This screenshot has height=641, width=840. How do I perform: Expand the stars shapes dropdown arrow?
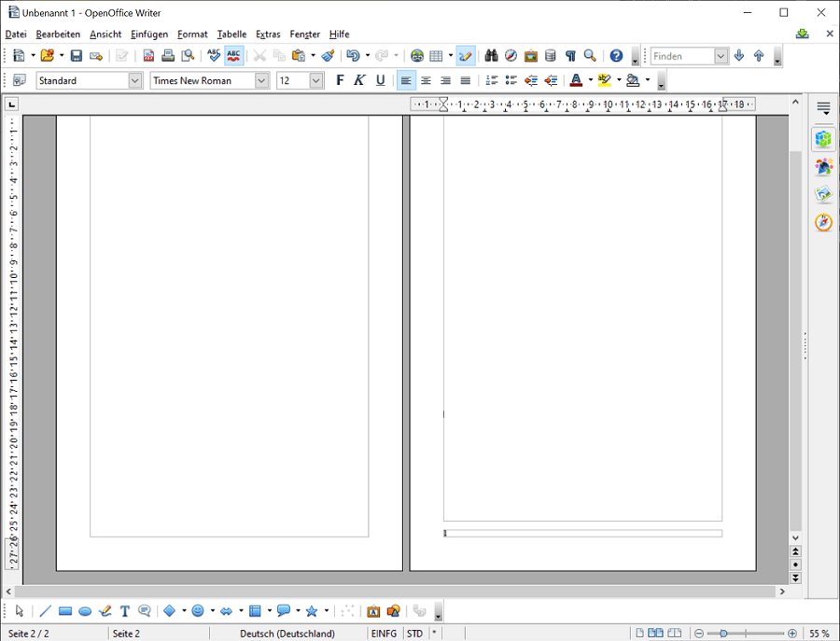click(x=327, y=610)
